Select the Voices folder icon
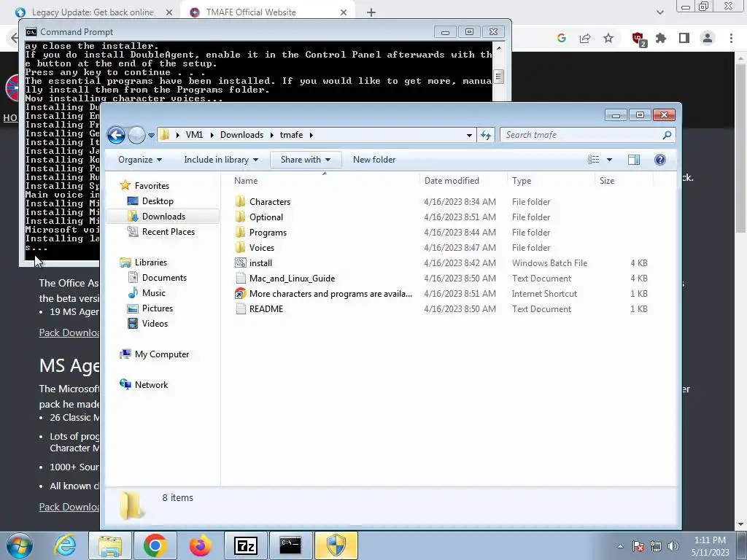 tap(241, 247)
